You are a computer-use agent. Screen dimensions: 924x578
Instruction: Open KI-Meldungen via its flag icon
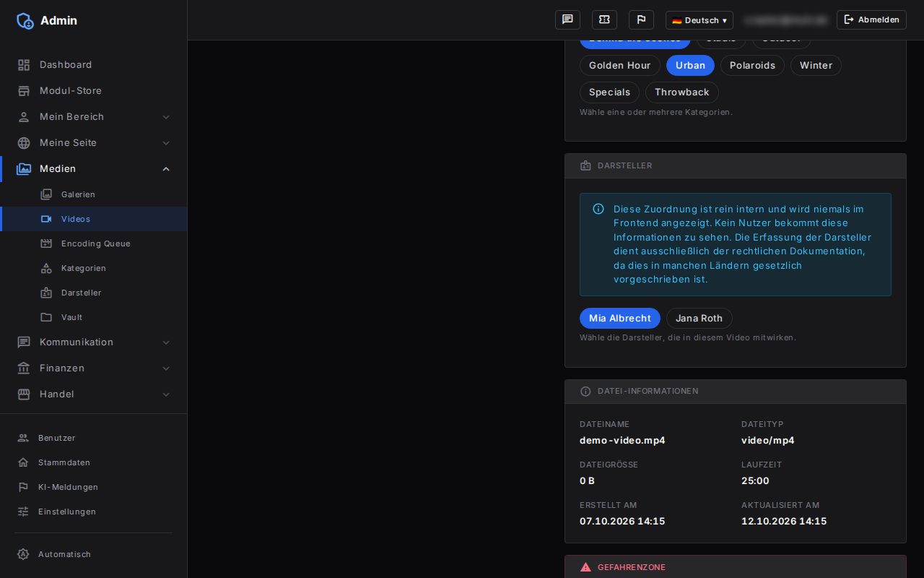[x=23, y=487]
